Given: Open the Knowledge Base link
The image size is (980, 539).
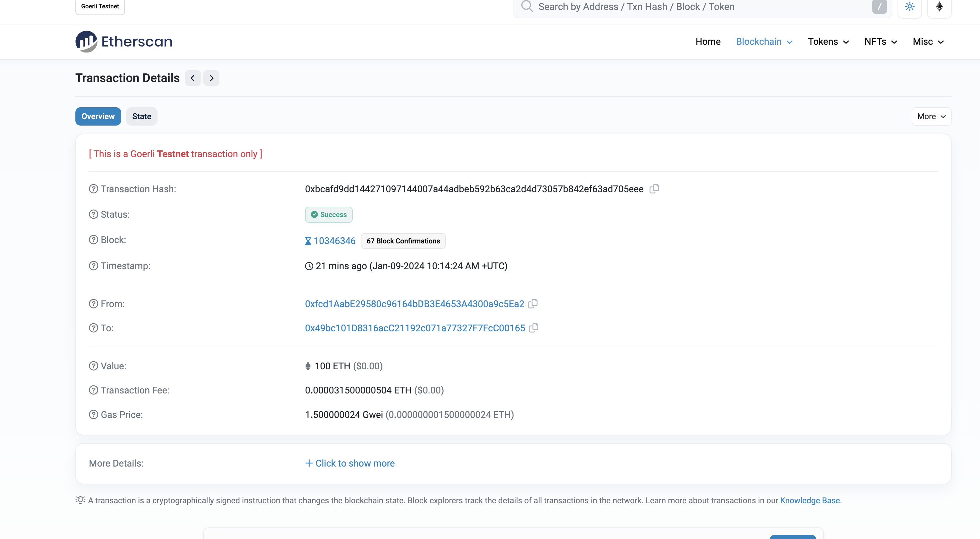Looking at the screenshot, I should pos(810,500).
